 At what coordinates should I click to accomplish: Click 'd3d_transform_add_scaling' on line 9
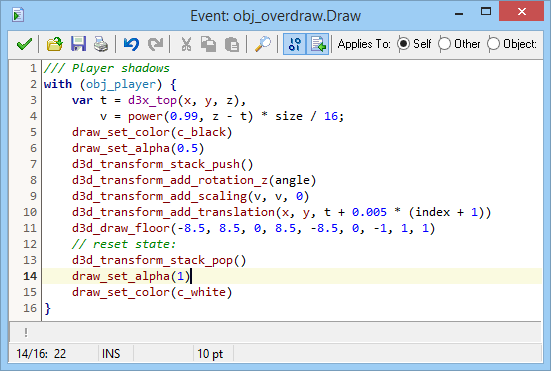[x=159, y=196]
